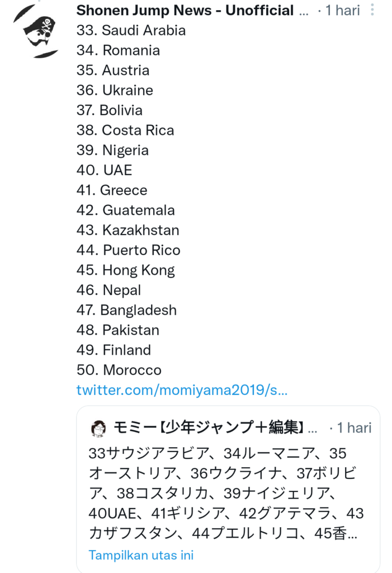392x573 pixels.
Task: Click the quoted author name モミー
Action: point(208,428)
